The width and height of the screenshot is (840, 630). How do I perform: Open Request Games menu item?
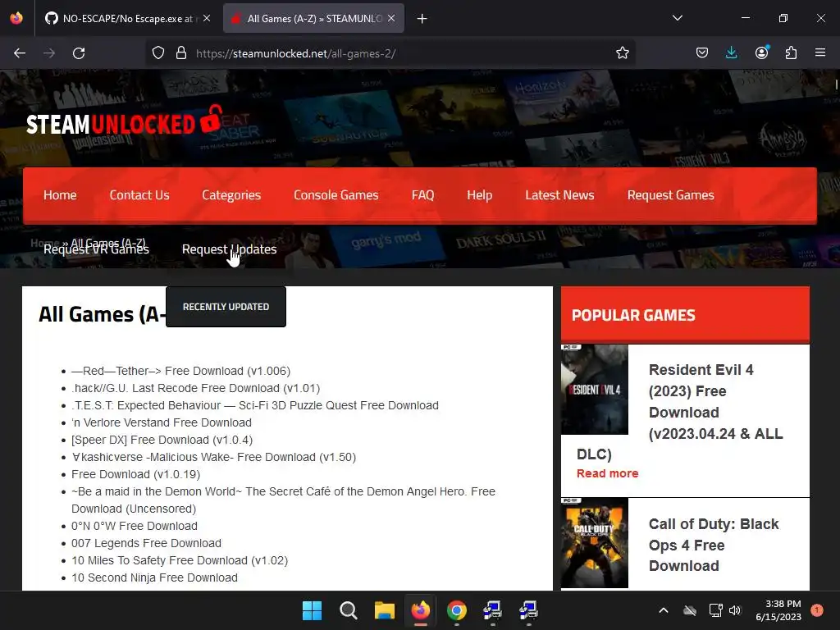671,195
